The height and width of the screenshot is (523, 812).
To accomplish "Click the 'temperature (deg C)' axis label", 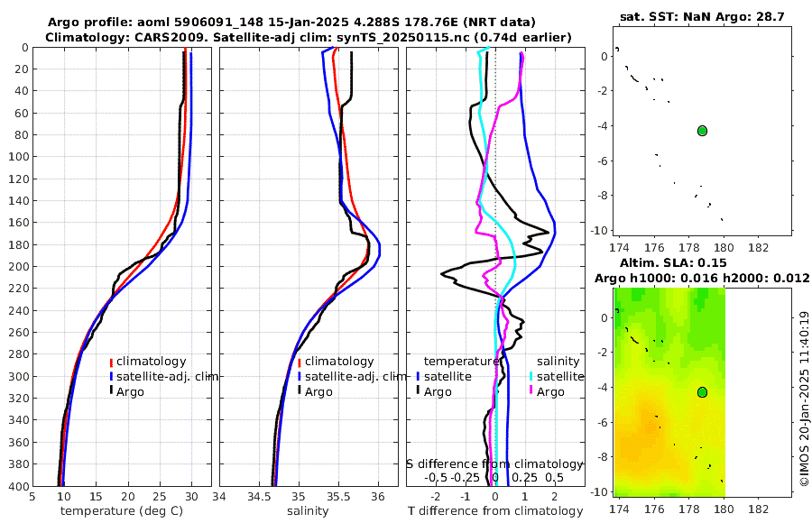I will (x=122, y=511).
